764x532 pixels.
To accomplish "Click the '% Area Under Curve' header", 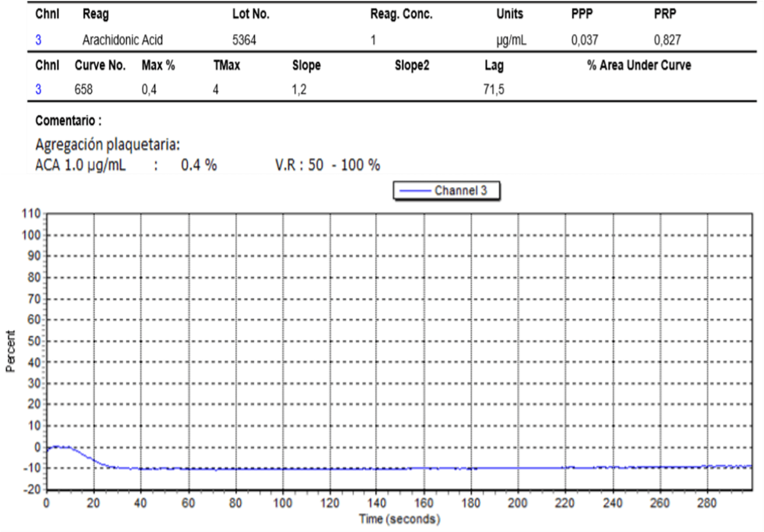I will click(x=639, y=66).
